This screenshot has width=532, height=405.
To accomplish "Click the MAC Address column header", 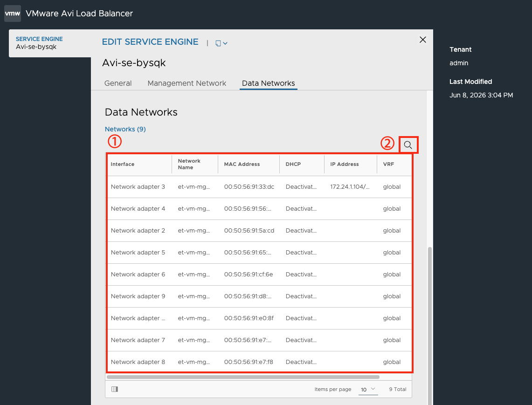I will (x=242, y=164).
